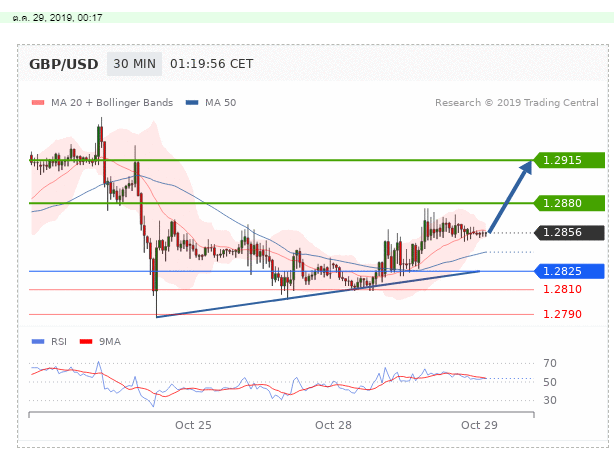
Task: Click the post date 29, 2019, 00:17
Action: [x=58, y=18]
